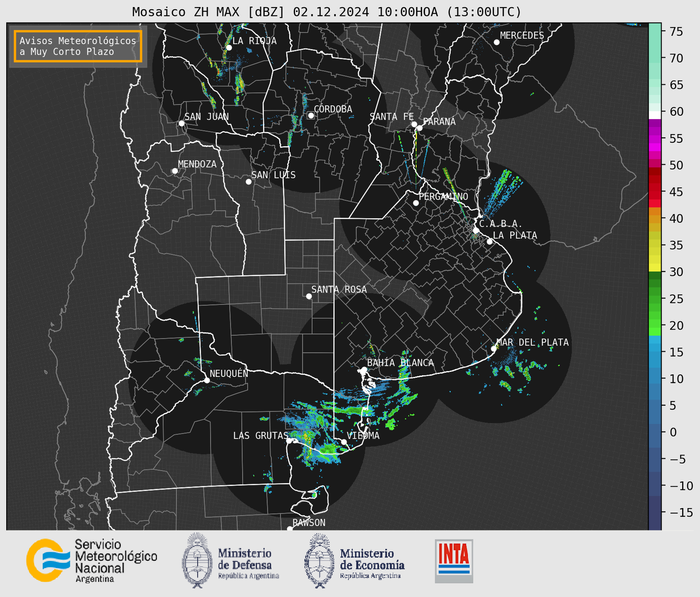The height and width of the screenshot is (597, 700).
Task: Click the Argentina text under Servicio Meteorológico Nacional
Action: tap(95, 579)
